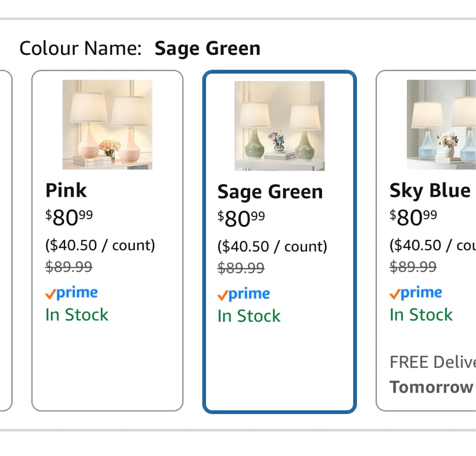
Task: Click the Sage Green selected label text
Action: point(208,48)
